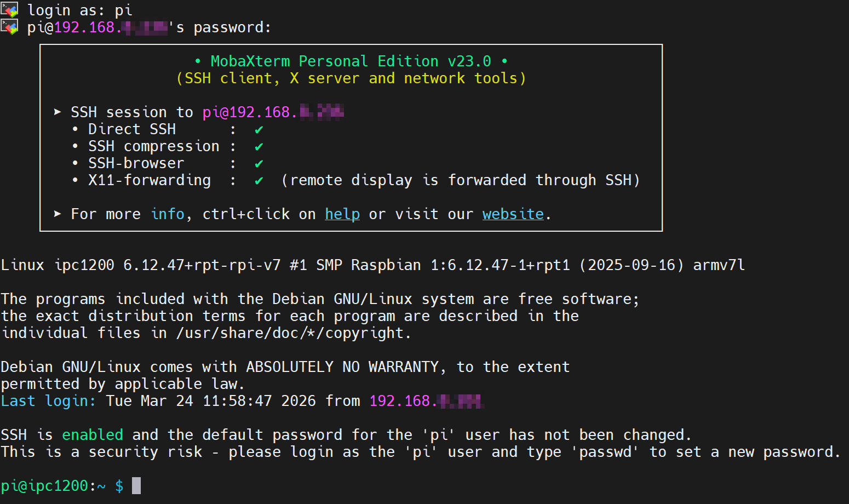Click the arrow bullet before 'For more info'

(x=58, y=214)
